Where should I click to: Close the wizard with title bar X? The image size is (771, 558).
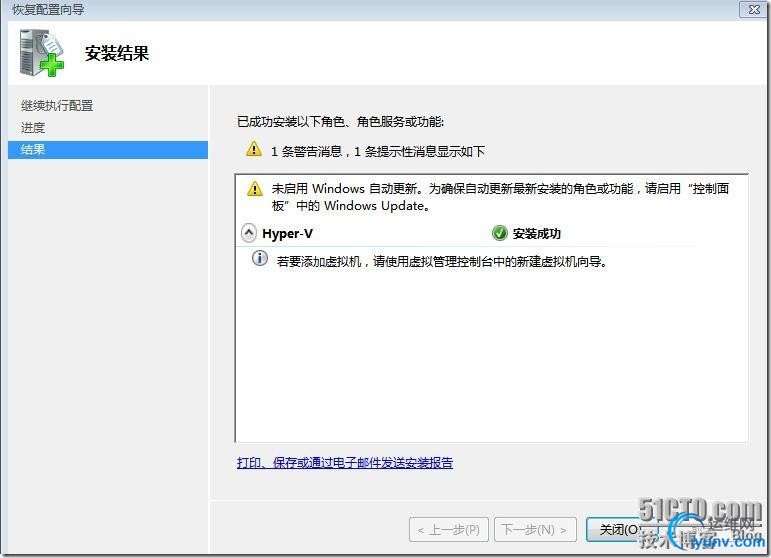coord(753,9)
